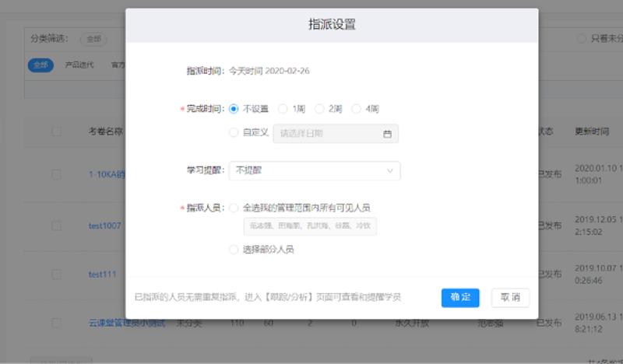Tick the checkbox for the test111 row

tap(56, 275)
